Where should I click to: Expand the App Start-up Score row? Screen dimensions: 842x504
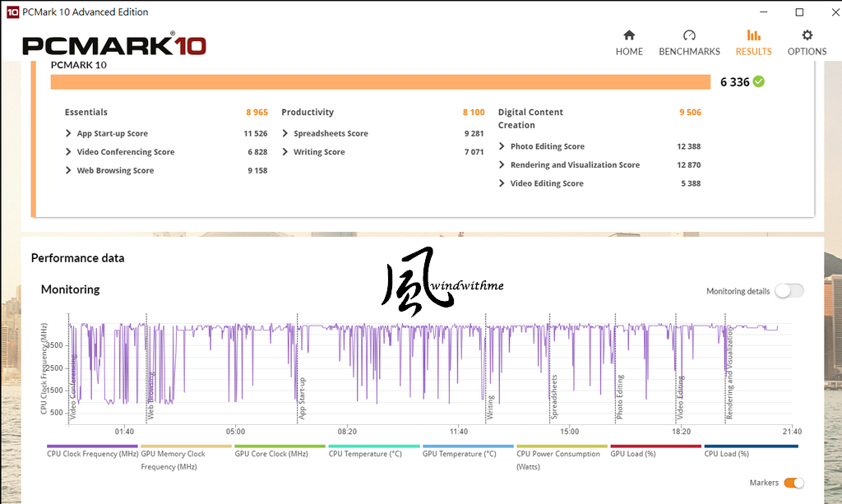click(68, 133)
